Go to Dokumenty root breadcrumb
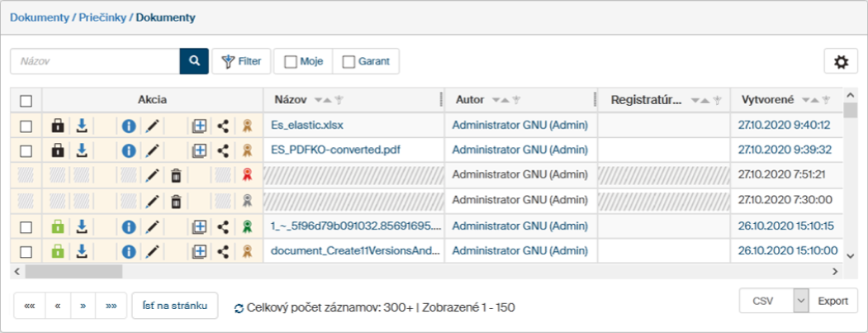 (x=39, y=17)
